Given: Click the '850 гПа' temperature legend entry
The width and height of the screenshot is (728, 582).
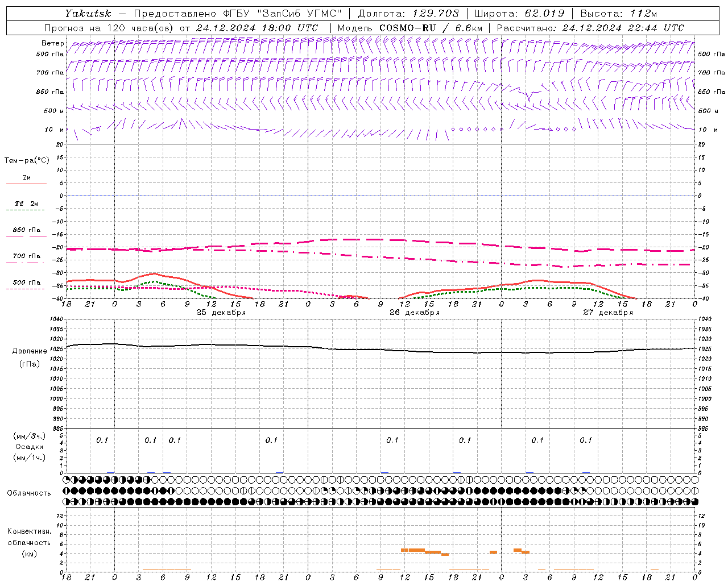Looking at the screenshot, I should pos(27,230).
